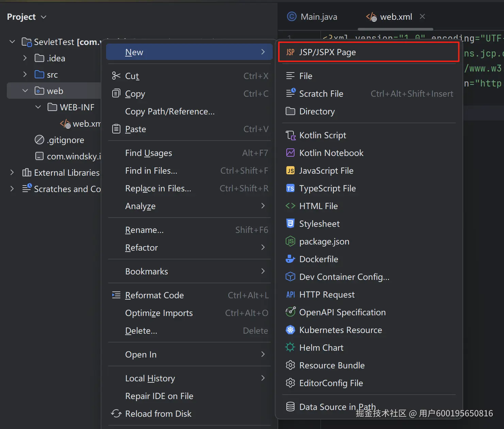Click the EditorConfig File gear icon
504x429 pixels.
click(x=290, y=383)
